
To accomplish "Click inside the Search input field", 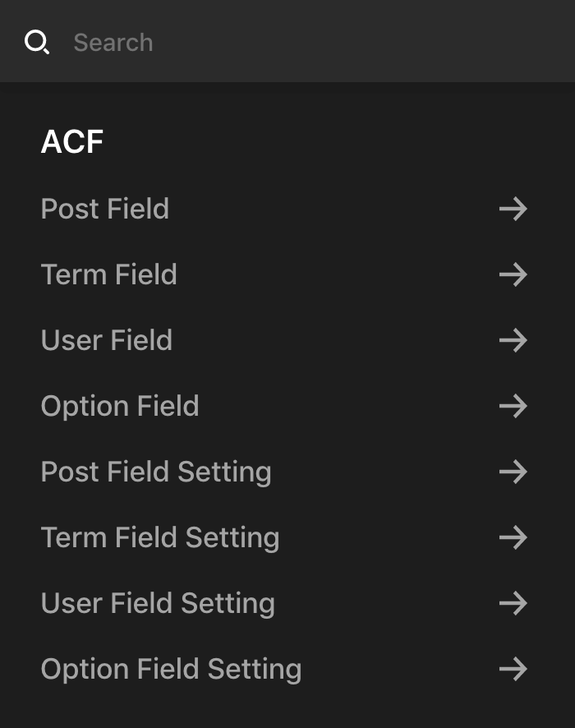I will (x=246, y=42).
